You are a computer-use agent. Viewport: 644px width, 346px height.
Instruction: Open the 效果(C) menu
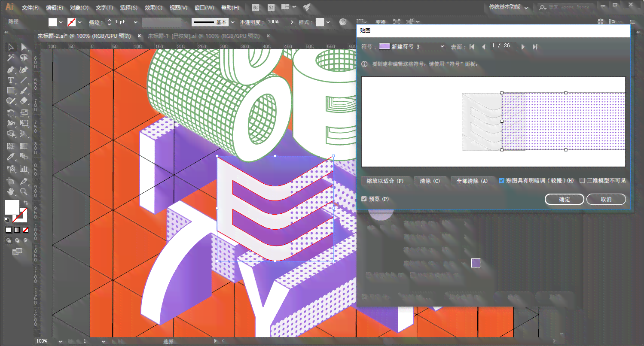153,8
